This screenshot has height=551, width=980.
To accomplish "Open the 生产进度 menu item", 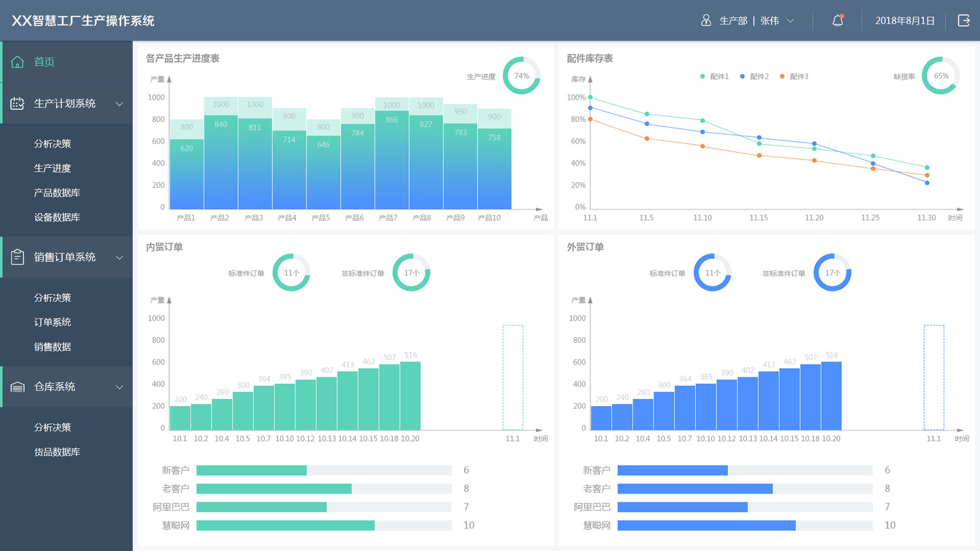I will (x=52, y=168).
